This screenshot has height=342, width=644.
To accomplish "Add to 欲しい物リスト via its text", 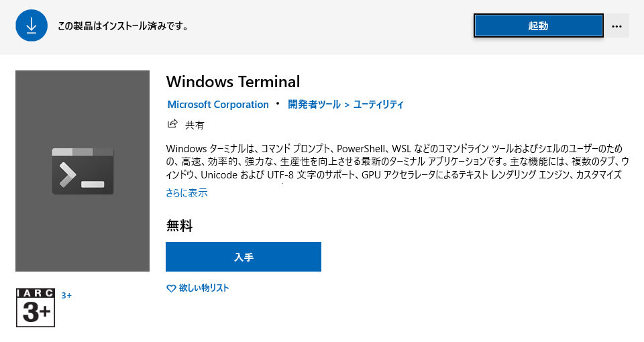I will point(204,288).
